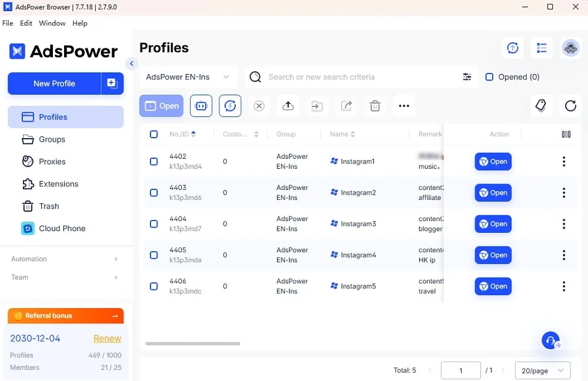Click the export profiles upload icon

[288, 106]
